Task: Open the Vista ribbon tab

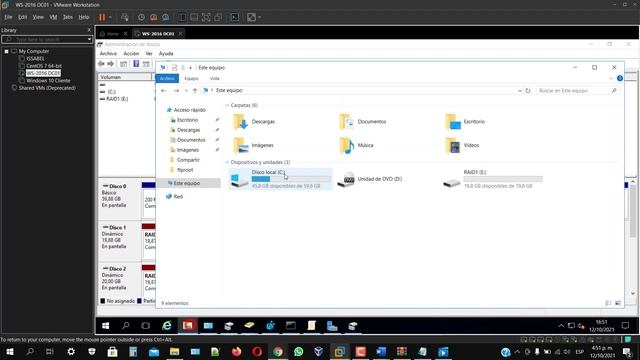Action: coord(215,78)
